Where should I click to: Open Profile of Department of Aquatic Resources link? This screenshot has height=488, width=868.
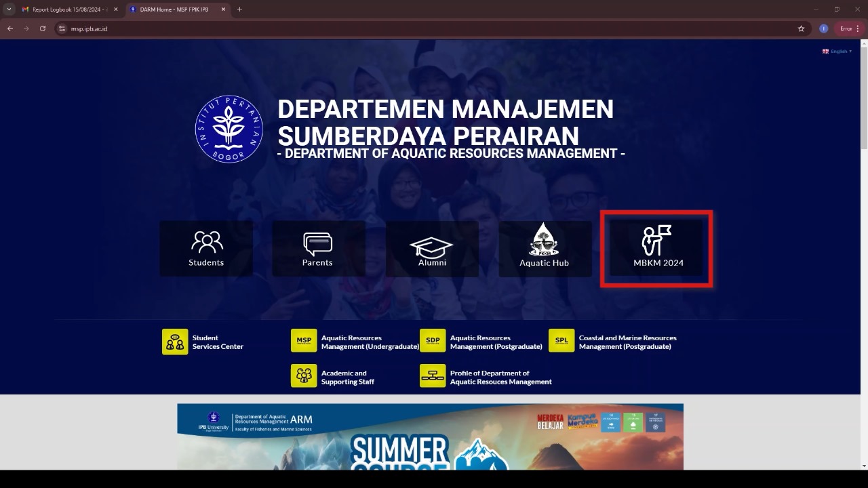(501, 378)
